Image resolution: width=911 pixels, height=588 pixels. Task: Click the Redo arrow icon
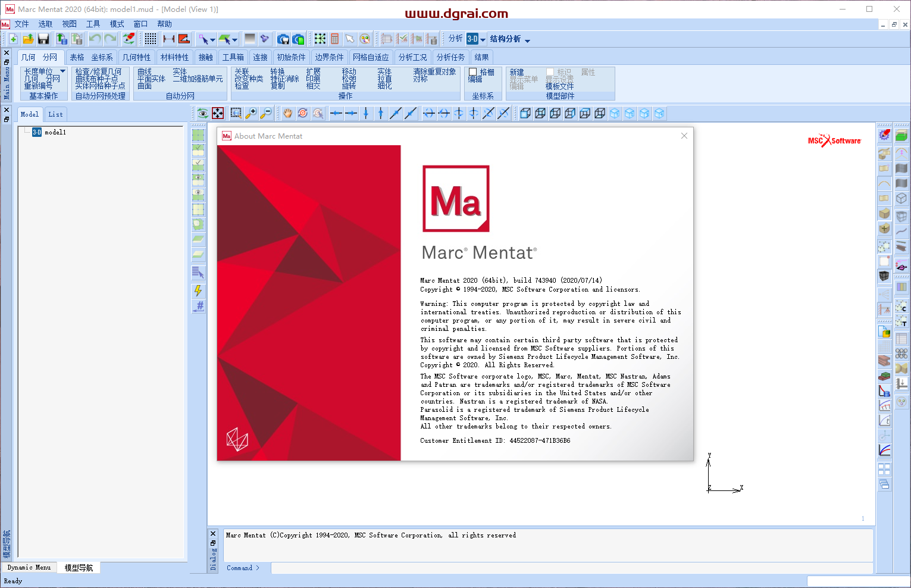tap(110, 39)
